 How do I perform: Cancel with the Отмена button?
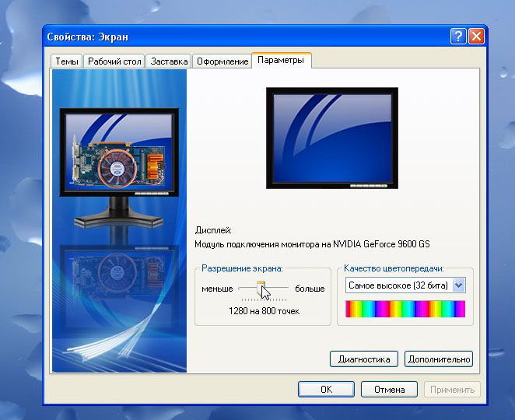389,389
